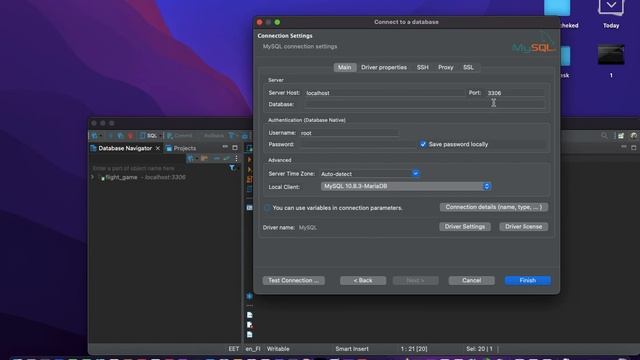Click the < Back button
The height and width of the screenshot is (360, 640).
pyautogui.click(x=363, y=280)
